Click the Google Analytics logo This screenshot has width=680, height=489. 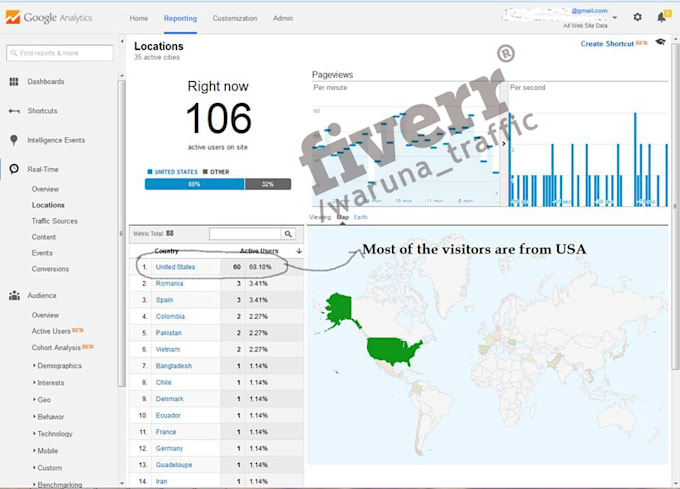(49, 18)
